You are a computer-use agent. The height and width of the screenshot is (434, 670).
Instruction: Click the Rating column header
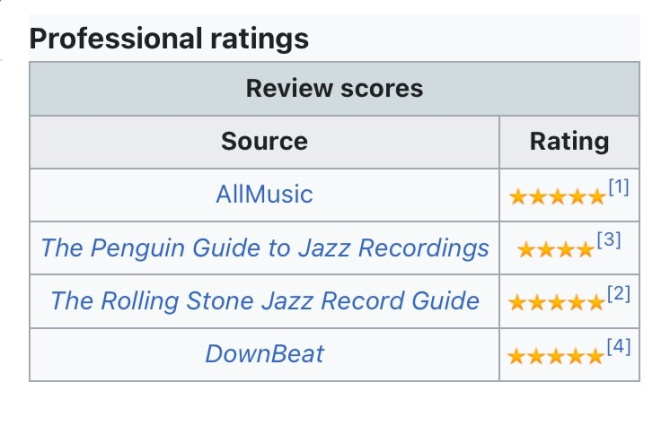point(569,141)
